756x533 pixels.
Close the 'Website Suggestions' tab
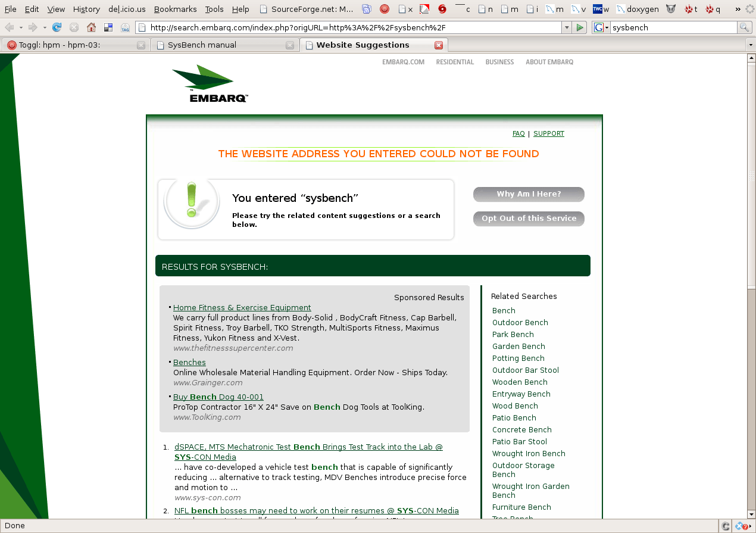pos(439,45)
